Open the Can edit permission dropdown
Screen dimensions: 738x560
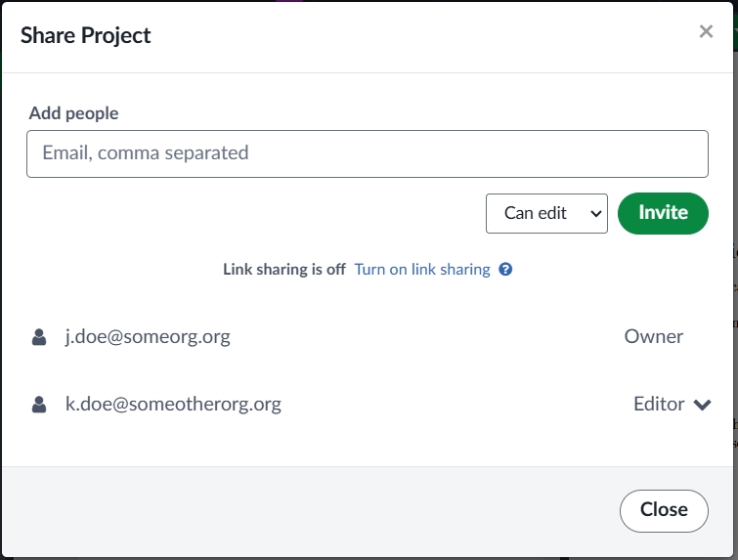[545, 213]
